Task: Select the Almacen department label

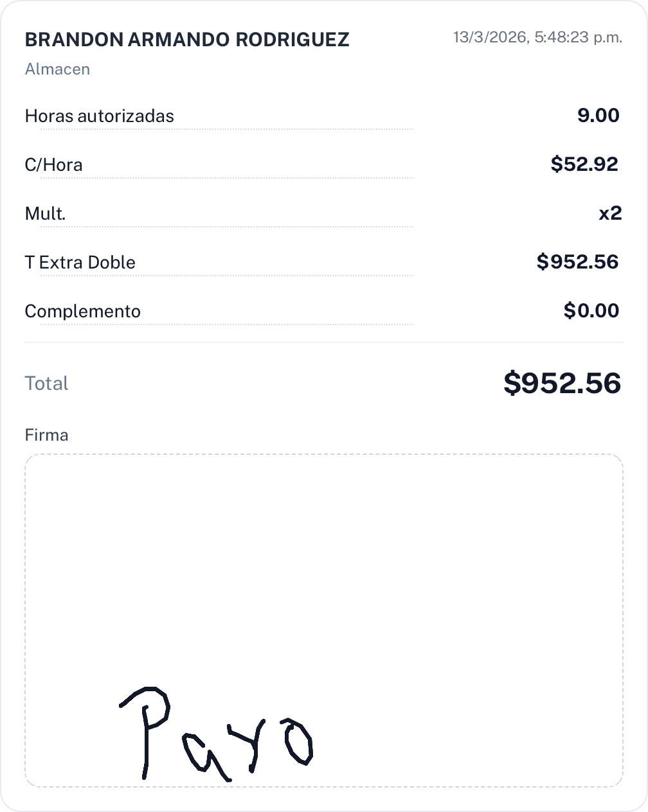Action: click(57, 69)
